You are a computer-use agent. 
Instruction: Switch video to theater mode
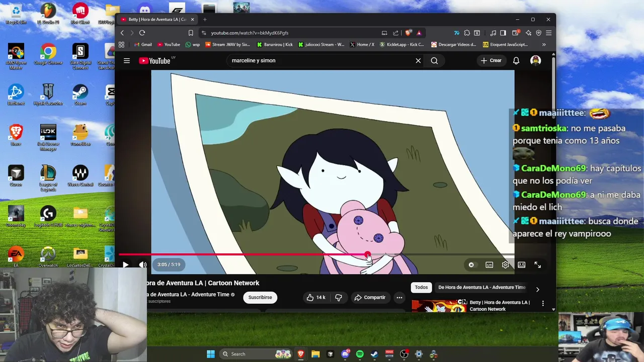click(521, 264)
